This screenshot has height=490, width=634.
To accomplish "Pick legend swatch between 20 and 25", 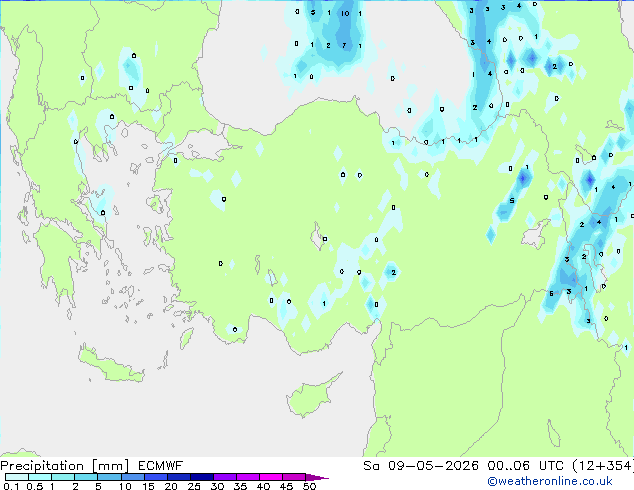I will tap(179, 477).
